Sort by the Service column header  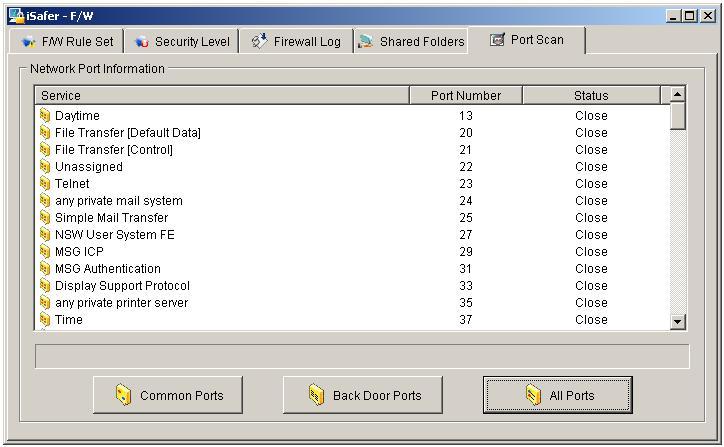pyautogui.click(x=222, y=95)
